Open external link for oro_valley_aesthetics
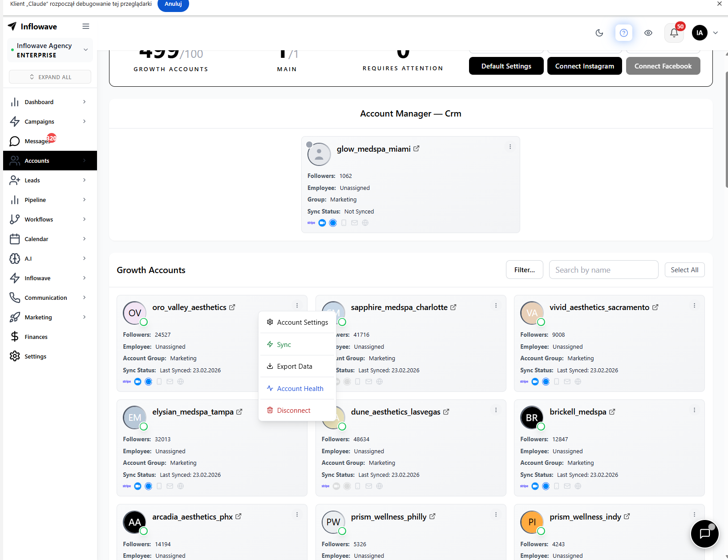 [232, 307]
